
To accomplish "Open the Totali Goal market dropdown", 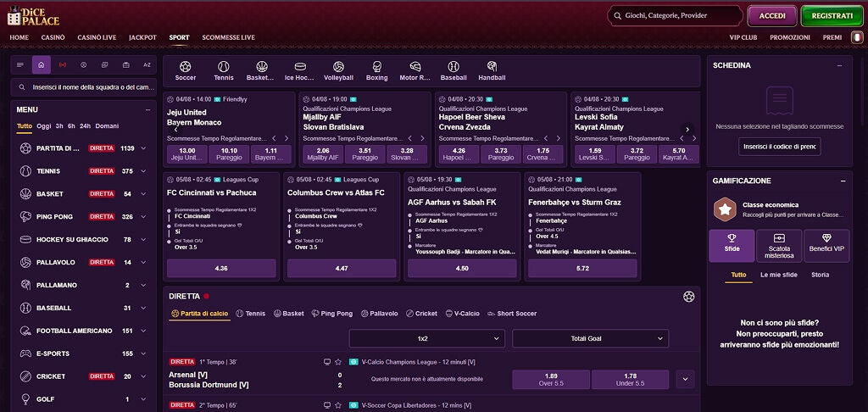I will pyautogui.click(x=590, y=338).
